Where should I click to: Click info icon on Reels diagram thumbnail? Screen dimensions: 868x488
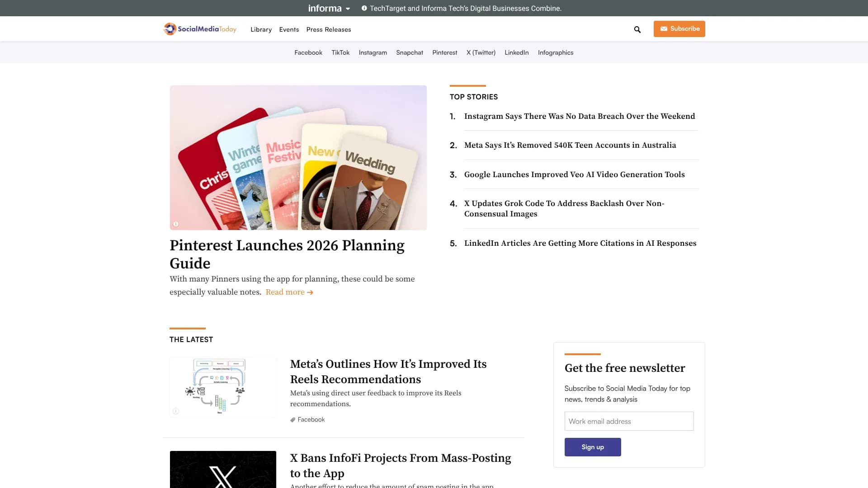176,411
